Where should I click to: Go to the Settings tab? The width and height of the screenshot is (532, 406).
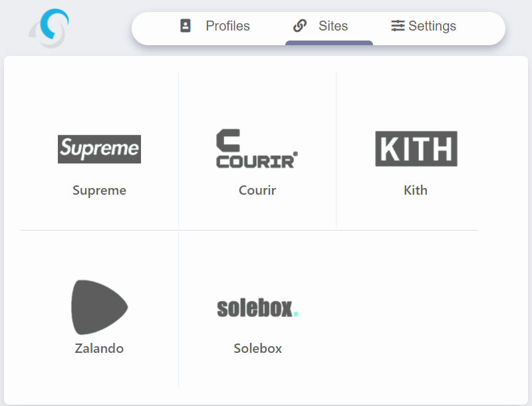pyautogui.click(x=432, y=26)
